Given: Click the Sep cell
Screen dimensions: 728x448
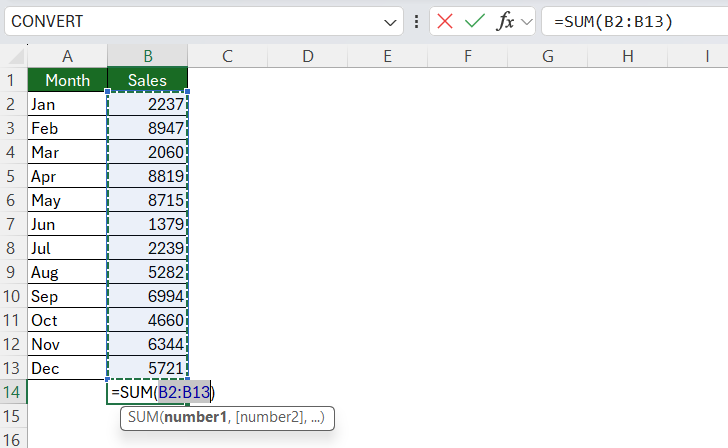Looking at the screenshot, I should 67,296.
